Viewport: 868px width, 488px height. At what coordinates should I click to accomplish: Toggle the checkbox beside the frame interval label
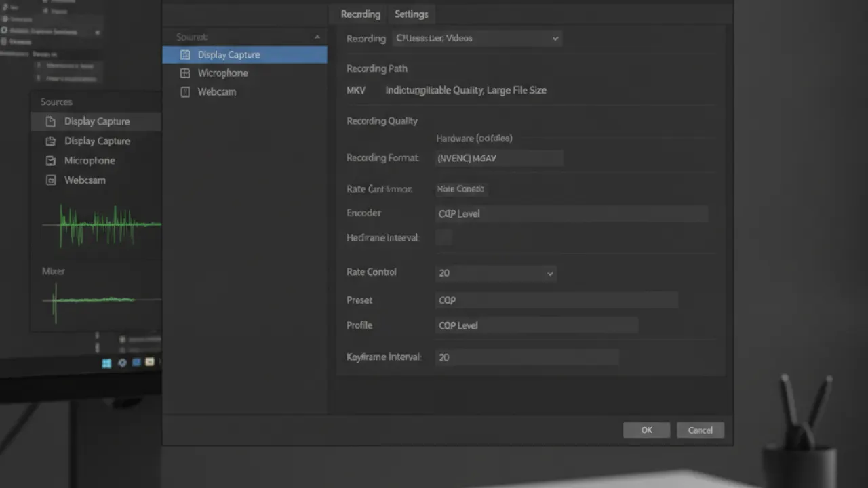(443, 237)
